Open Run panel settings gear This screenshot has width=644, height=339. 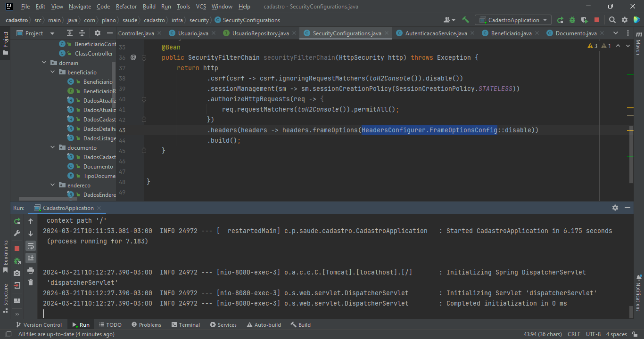click(x=615, y=208)
